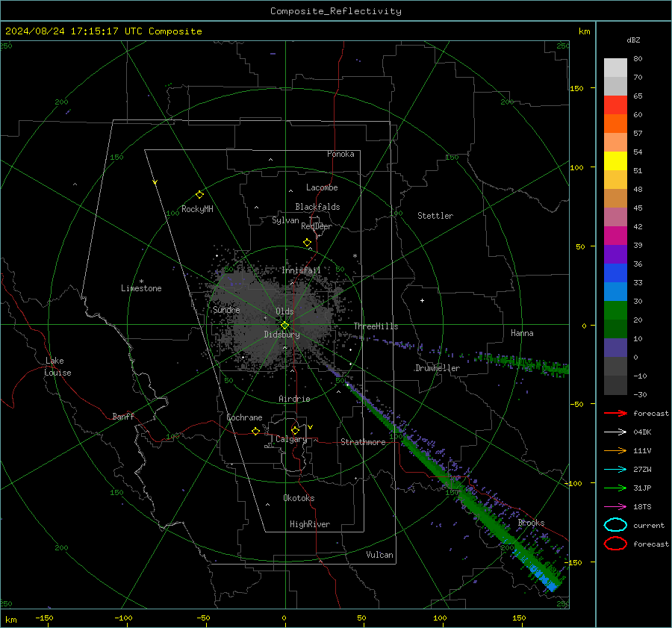Screen dimensions: 672x628
Task: Click the Lake Louise label
Action: [57, 367]
